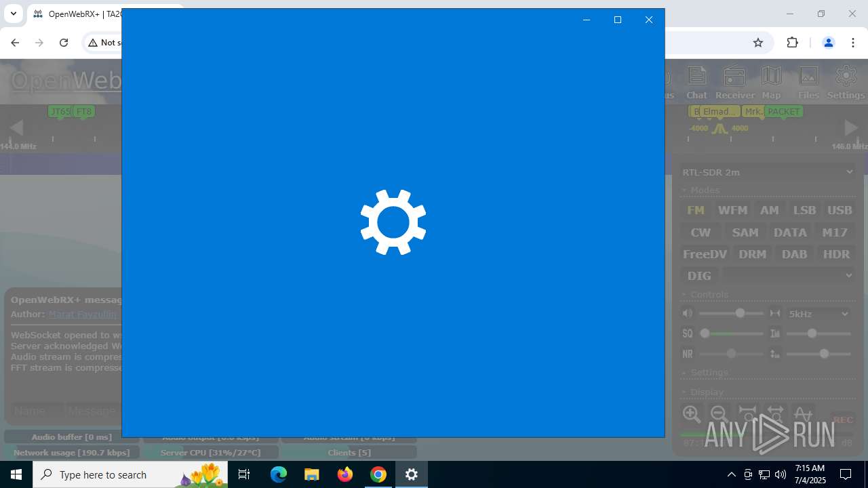Jump to the FT8 bookmark
Screen dimensions: 868x488
pos(83,112)
